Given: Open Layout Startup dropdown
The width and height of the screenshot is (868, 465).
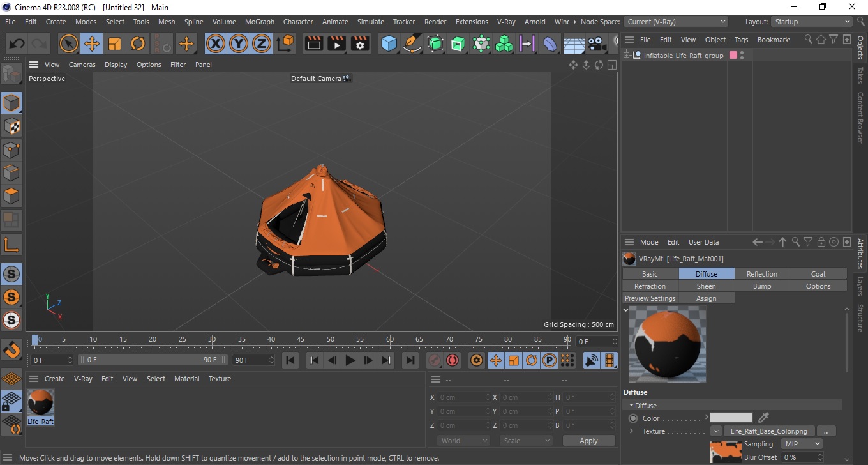Looking at the screenshot, I should coord(812,22).
